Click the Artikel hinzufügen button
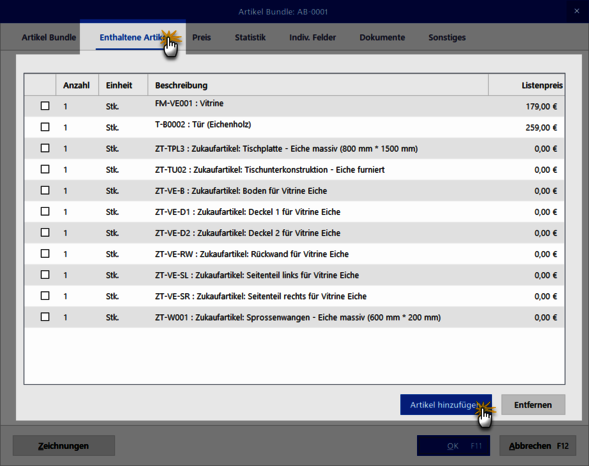This screenshot has width=589, height=466. pos(446,405)
